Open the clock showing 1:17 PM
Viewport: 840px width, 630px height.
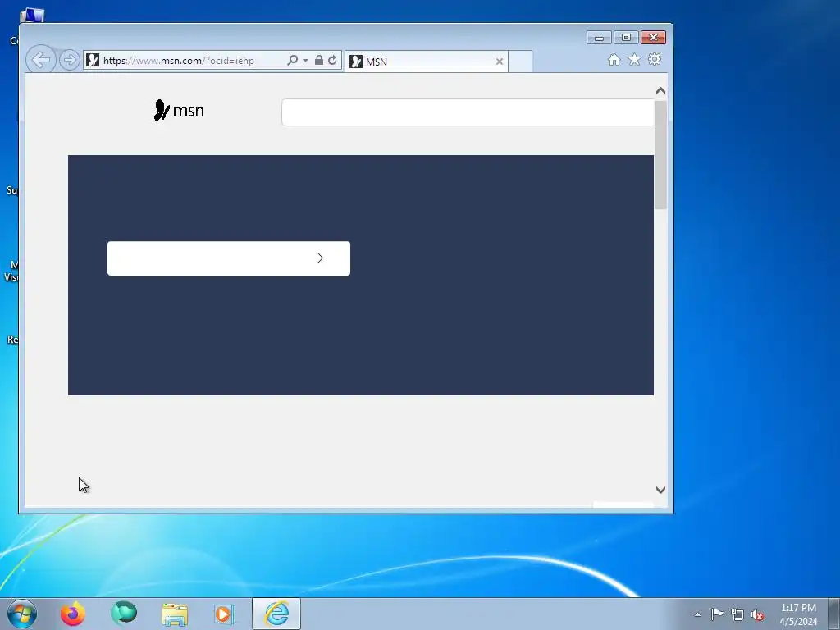(x=798, y=614)
